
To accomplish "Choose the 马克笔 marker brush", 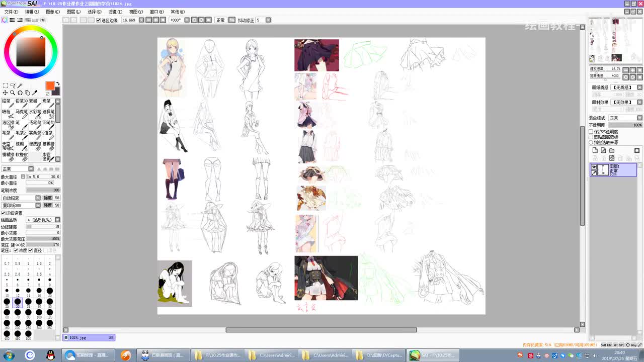I will pos(21,115).
